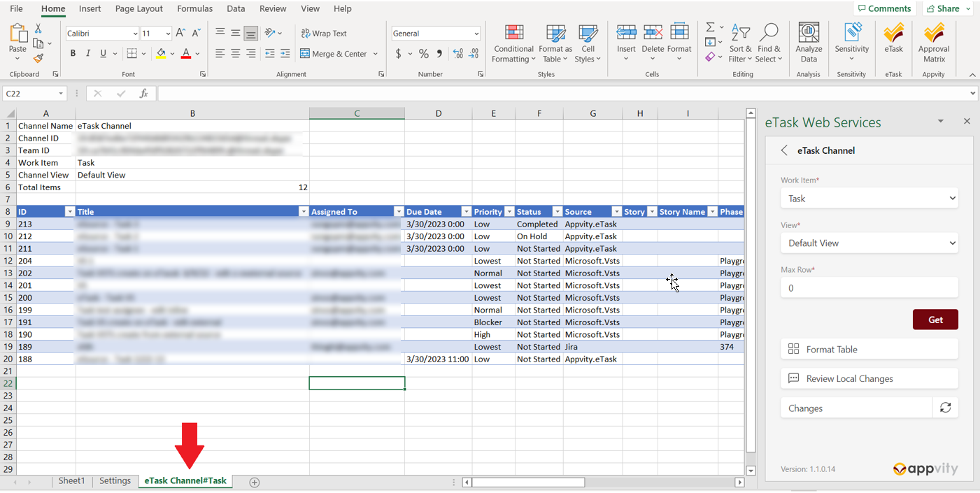Toggle italic formatting
Image resolution: width=980 pixels, height=493 pixels.
pyautogui.click(x=88, y=54)
